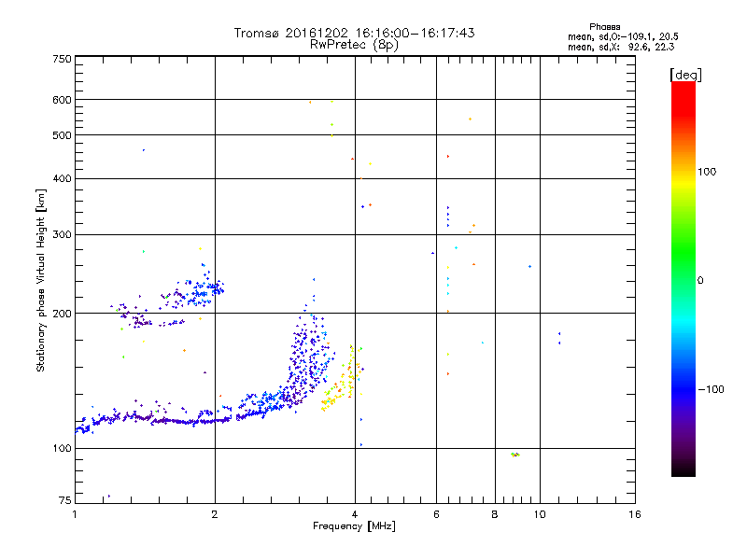Viewport: 747px width, 560px height.
Task: Click the 'Stationary phase Virtual Height [km]' axis label
Action: (x=41, y=281)
